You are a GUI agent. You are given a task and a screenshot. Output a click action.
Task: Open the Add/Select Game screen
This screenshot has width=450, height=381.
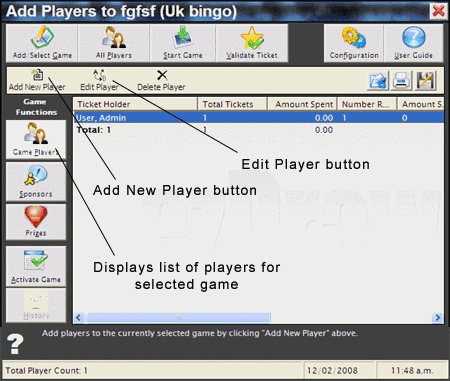[x=42, y=43]
